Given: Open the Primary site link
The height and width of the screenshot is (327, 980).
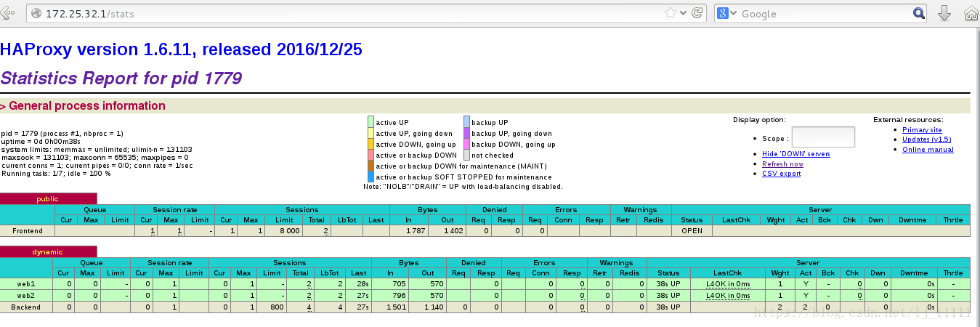Looking at the screenshot, I should pos(922,130).
